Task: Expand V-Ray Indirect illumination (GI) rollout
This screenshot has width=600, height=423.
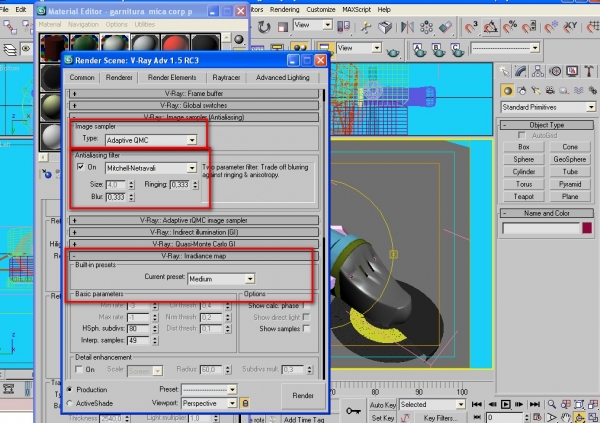Action: click(194, 232)
